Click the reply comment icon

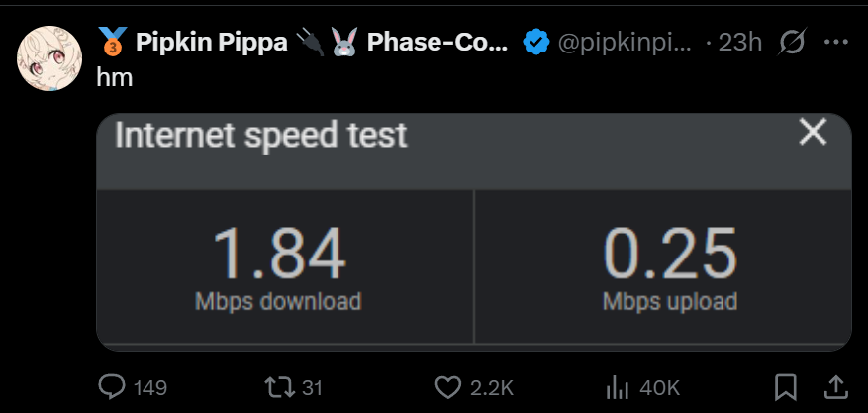pos(113,386)
